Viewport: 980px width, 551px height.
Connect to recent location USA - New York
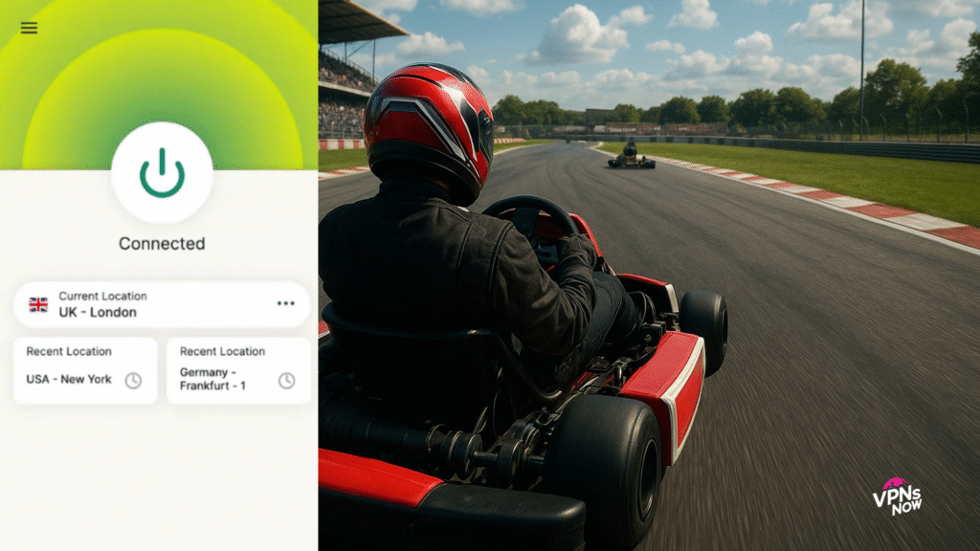[69, 379]
